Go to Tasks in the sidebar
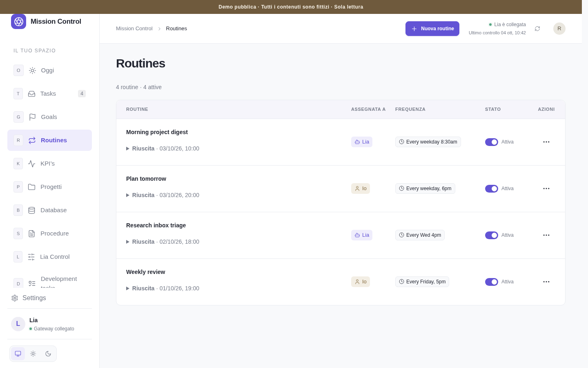Viewport: 588px width, 368px height. point(49,94)
